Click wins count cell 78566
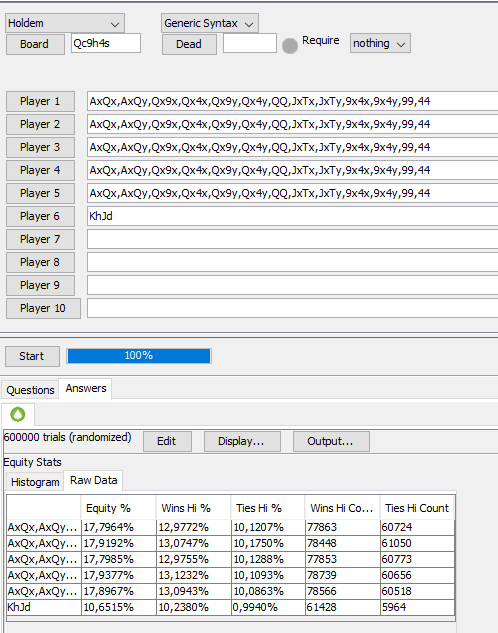 coord(343,591)
